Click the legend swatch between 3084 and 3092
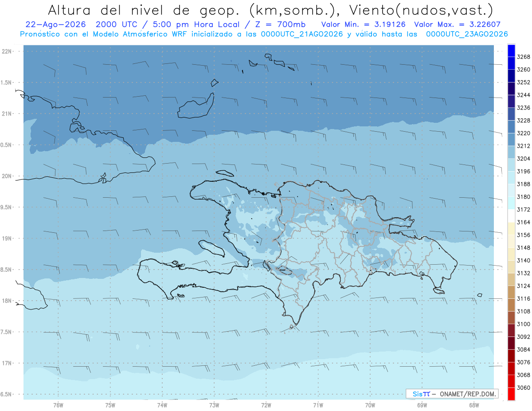This screenshot has height=411, width=532. pyautogui.click(x=511, y=343)
